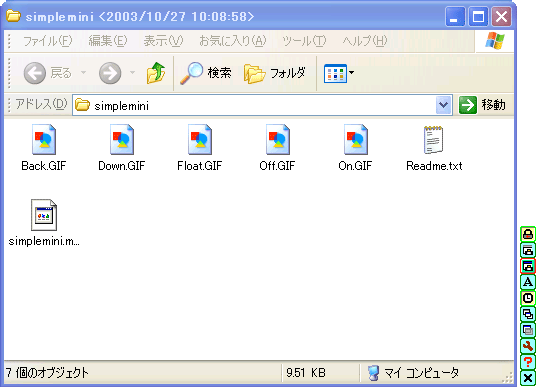
Task: Open the 検索 search pane
Action: click(205, 73)
